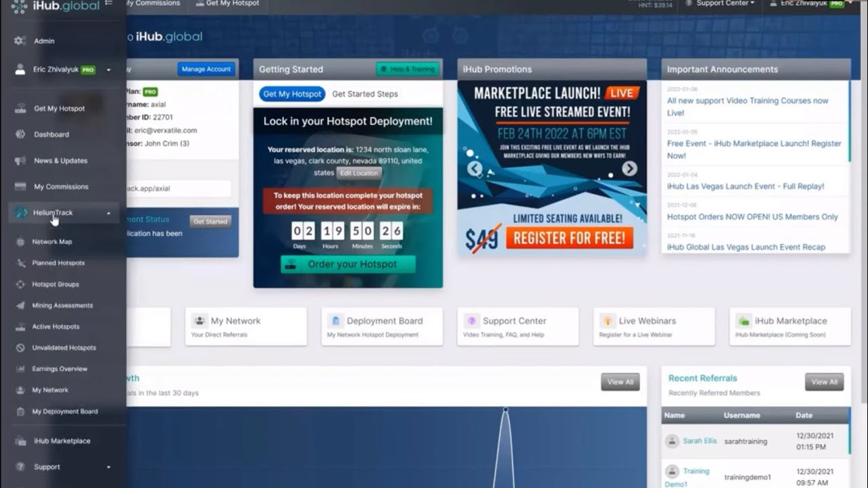Switch to the Get Started Steps tab
This screenshot has width=868, height=488.
coord(365,94)
